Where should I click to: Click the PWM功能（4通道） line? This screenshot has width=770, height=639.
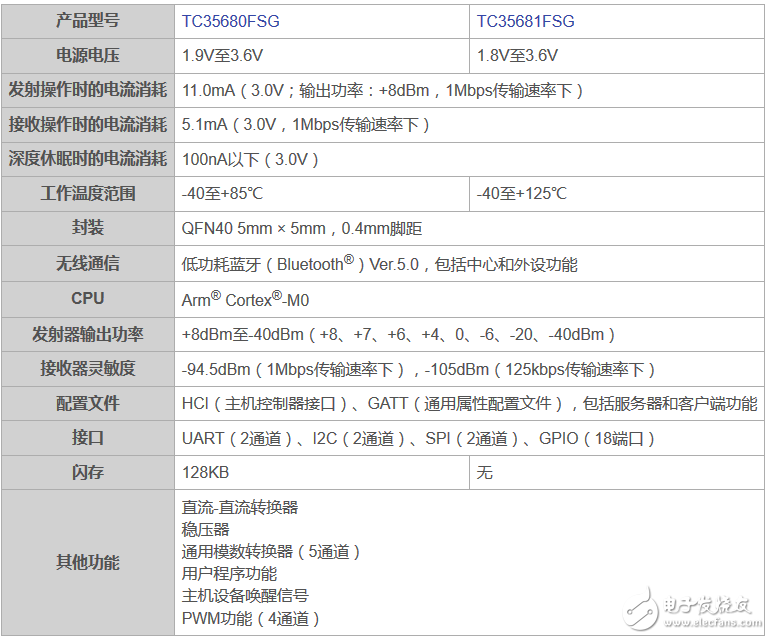pos(250,618)
